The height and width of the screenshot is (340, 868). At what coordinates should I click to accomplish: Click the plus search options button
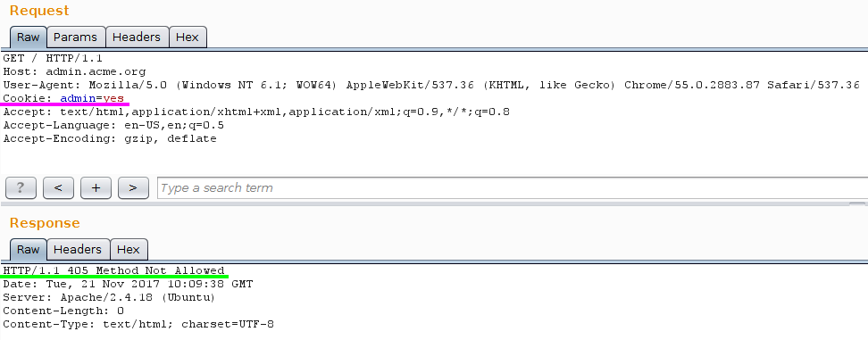click(96, 188)
